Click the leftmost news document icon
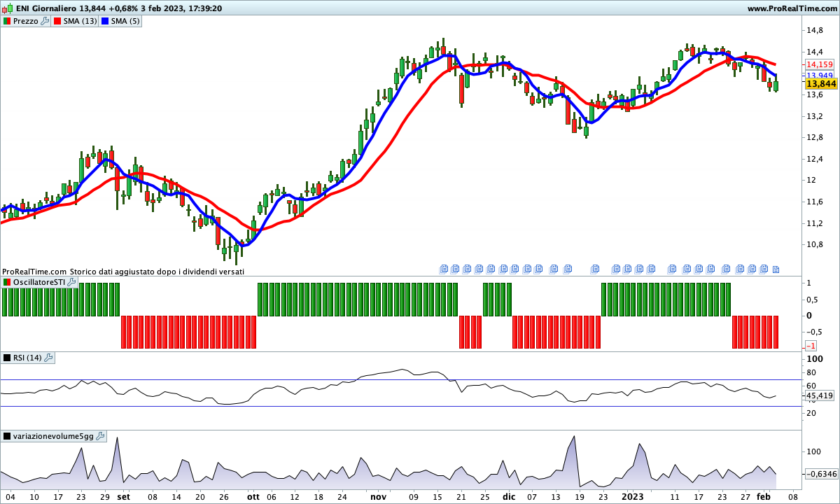Screen dimensions: 840x504 (443, 268)
